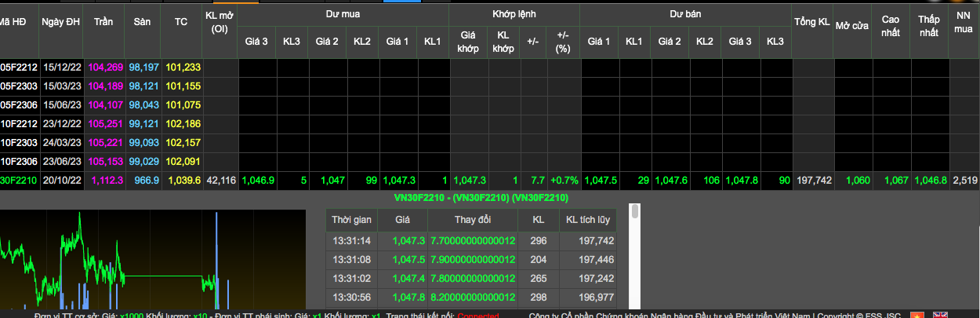Screen dimensions: 980x318
Task: Click the Dư mua header group
Action: pos(343,14)
